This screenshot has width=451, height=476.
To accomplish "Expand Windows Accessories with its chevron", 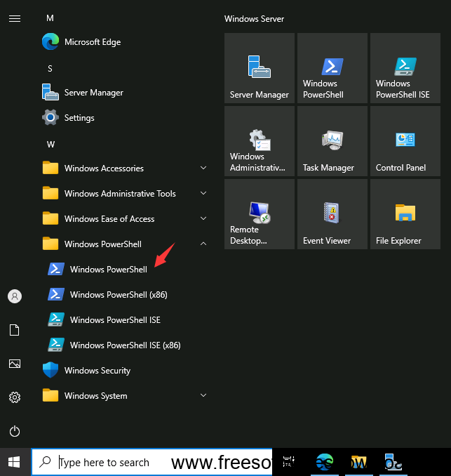I will pos(203,168).
